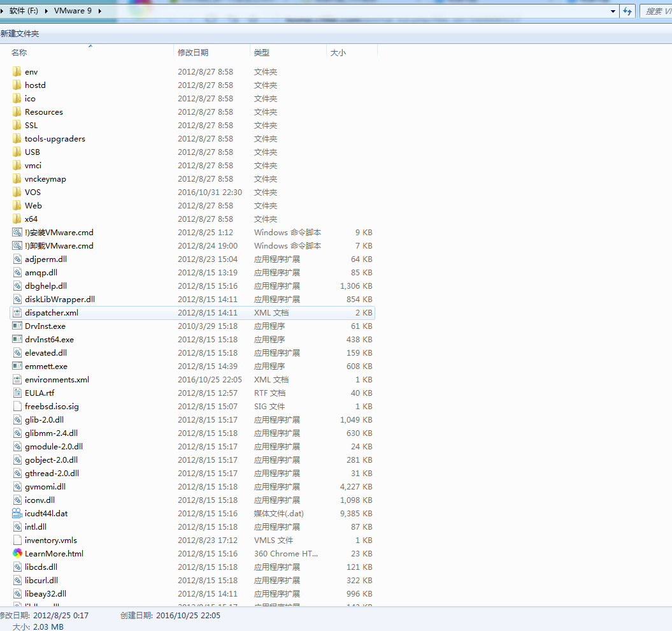Image resolution: width=672 pixels, height=631 pixels.
Task: Select the environments.xml file name
Action: (57, 379)
